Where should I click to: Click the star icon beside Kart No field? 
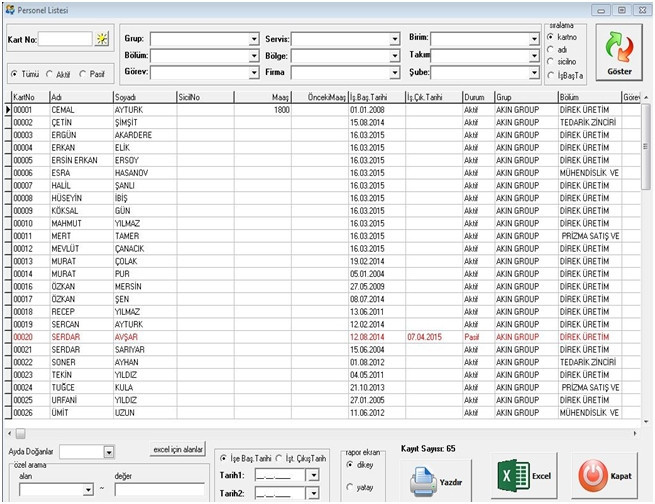click(103, 39)
